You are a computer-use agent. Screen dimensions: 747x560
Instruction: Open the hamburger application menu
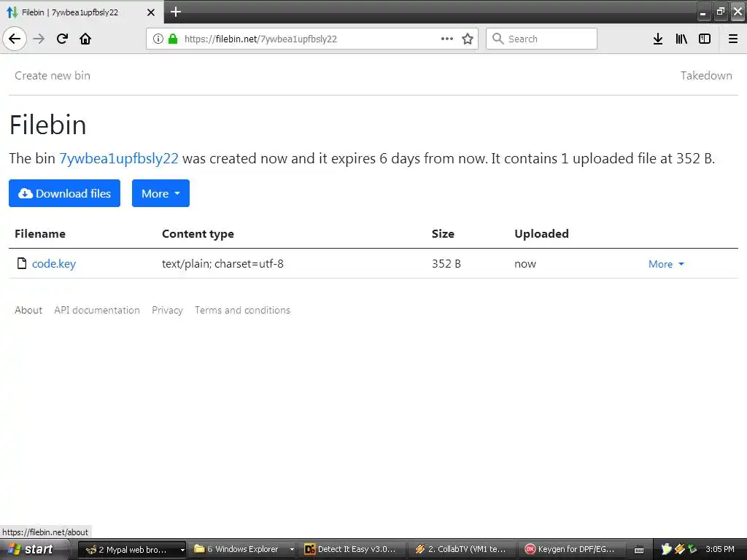point(733,39)
